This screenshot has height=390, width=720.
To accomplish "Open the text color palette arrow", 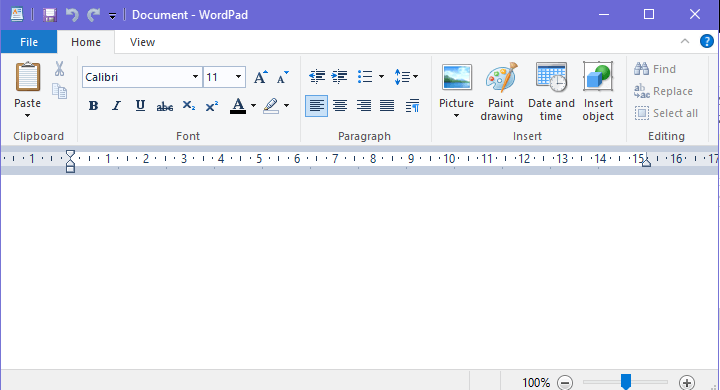I will pos(253,106).
